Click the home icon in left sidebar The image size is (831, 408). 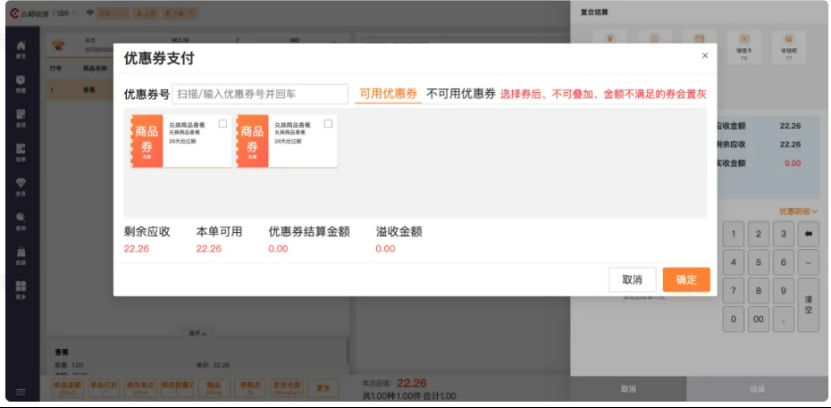[21, 48]
